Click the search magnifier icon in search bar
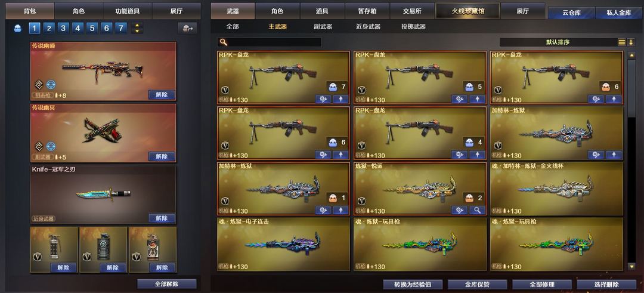The width and height of the screenshot is (644, 293). [223, 42]
